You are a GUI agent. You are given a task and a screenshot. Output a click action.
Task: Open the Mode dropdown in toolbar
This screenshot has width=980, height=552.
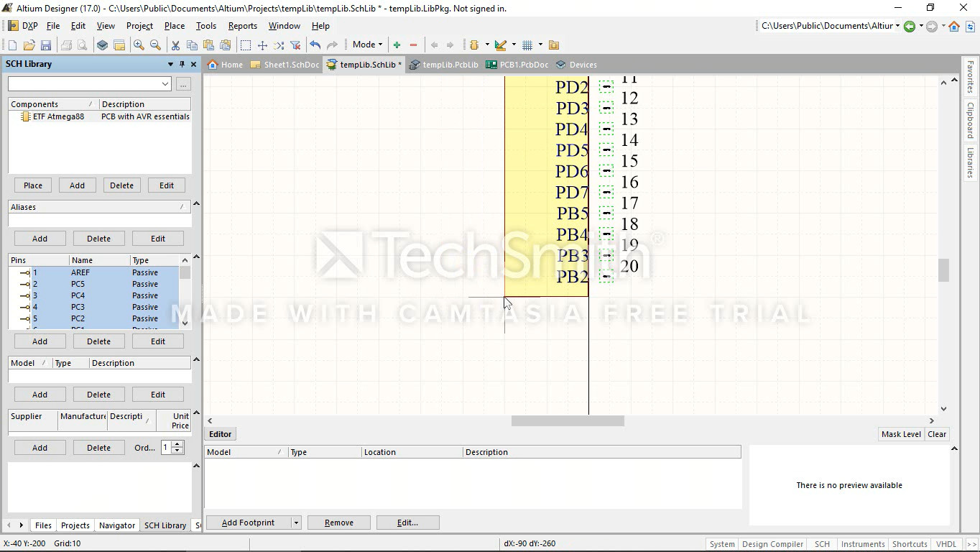[x=367, y=45]
